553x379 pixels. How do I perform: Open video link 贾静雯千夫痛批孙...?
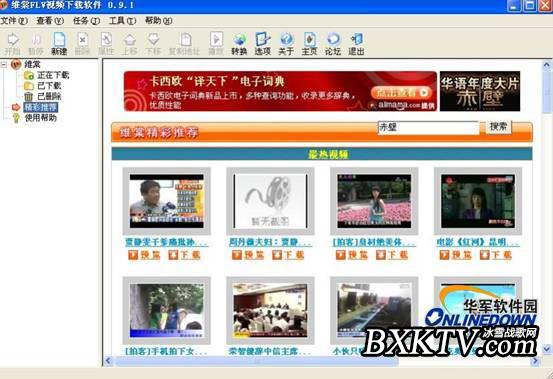click(x=166, y=242)
